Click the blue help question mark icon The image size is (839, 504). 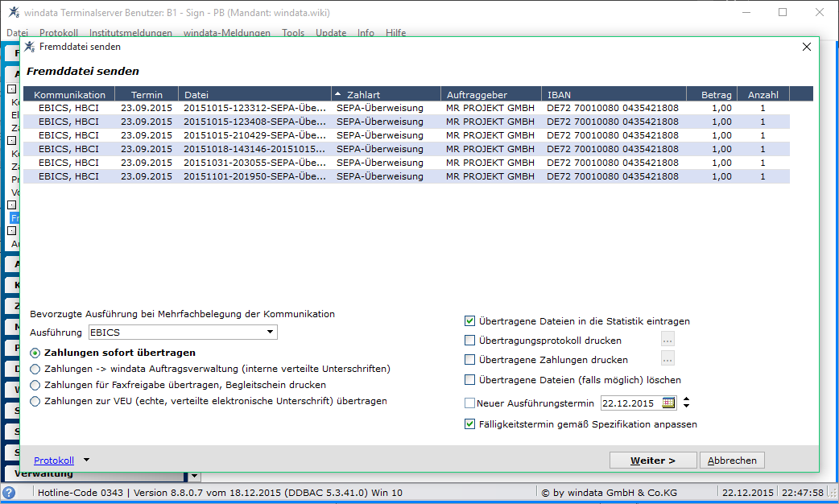(9, 492)
